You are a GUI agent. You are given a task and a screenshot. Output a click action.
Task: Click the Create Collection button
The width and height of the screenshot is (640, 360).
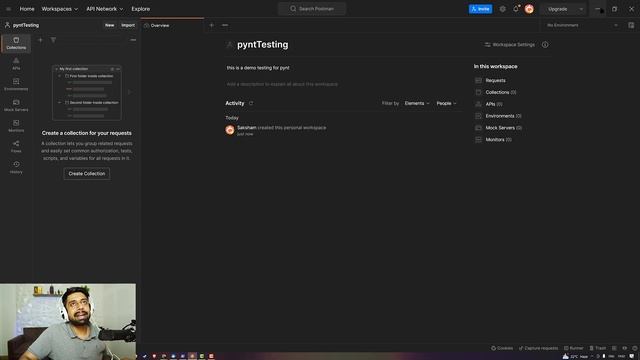coord(87,173)
